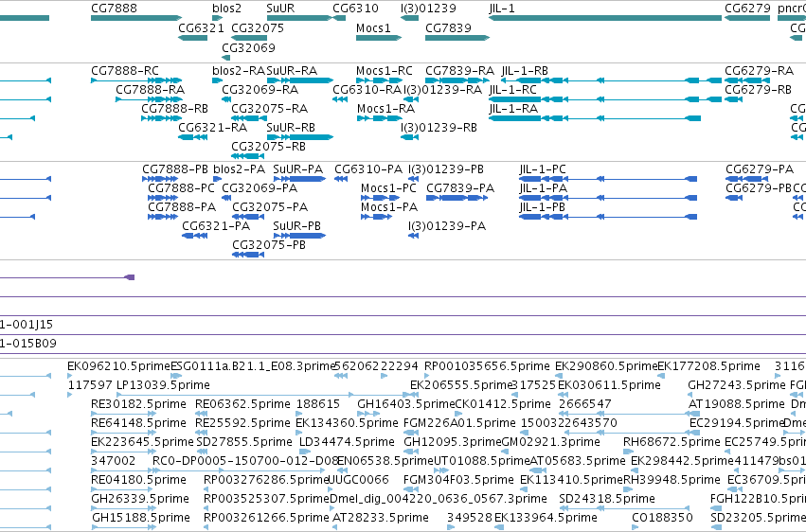Select transcript Mocs1-RC
Screen dimensions: 806x532
coord(378,80)
